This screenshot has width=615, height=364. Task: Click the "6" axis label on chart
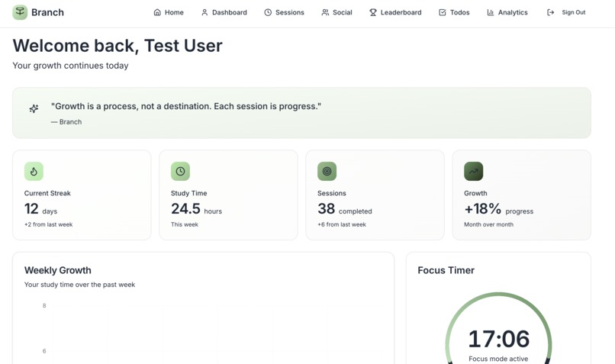point(44,351)
